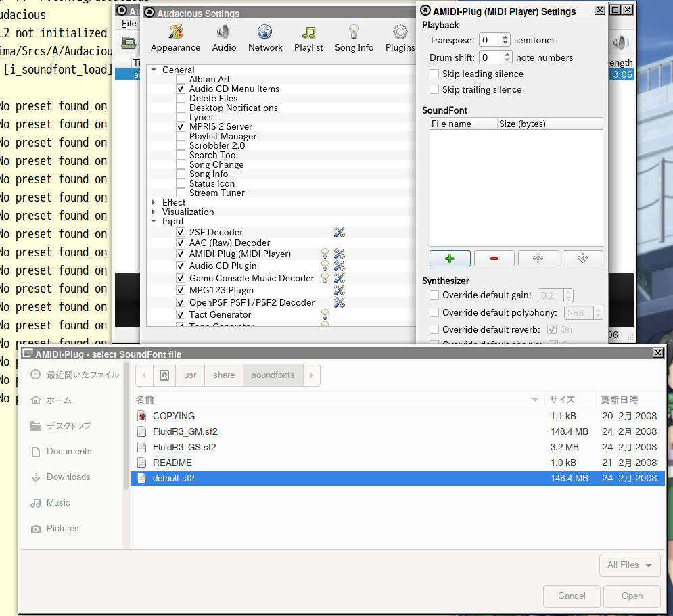Viewport: 673px width, 616px height.
Task: Expand the Visualization plugin category
Action: point(154,212)
